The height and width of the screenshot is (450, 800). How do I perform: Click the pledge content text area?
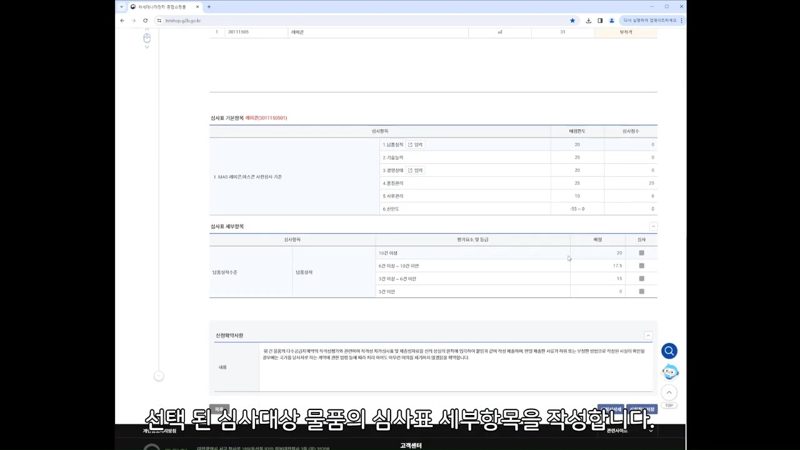coord(456,367)
